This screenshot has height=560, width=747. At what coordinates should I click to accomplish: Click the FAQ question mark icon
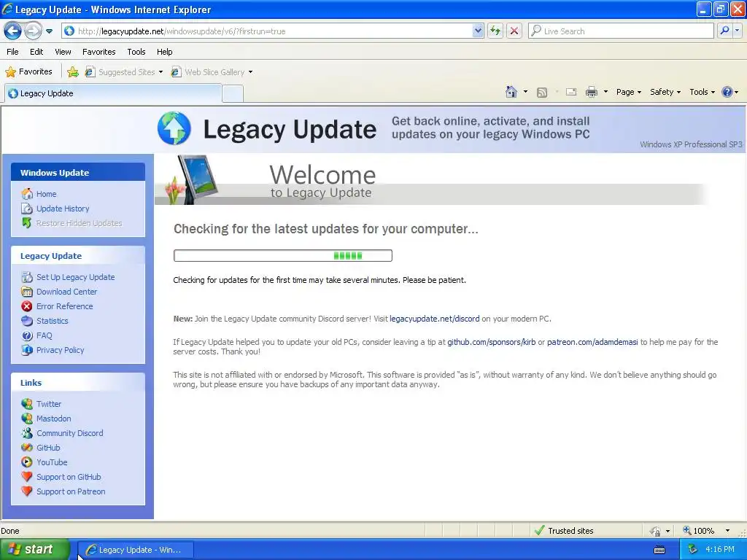[27, 335]
